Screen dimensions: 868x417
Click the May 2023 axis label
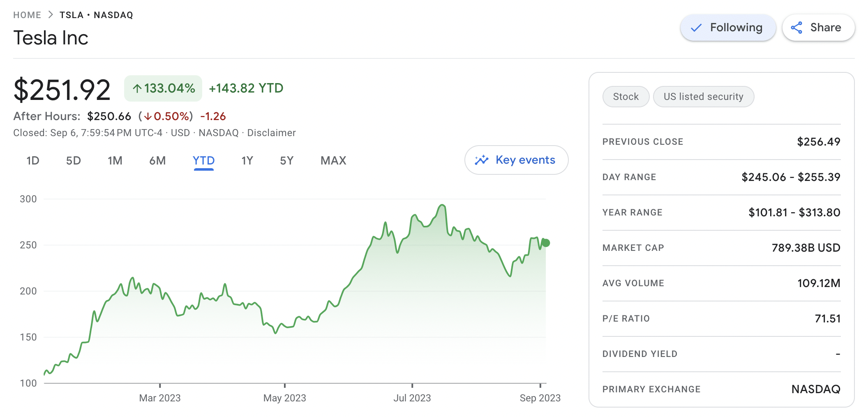[x=285, y=398]
